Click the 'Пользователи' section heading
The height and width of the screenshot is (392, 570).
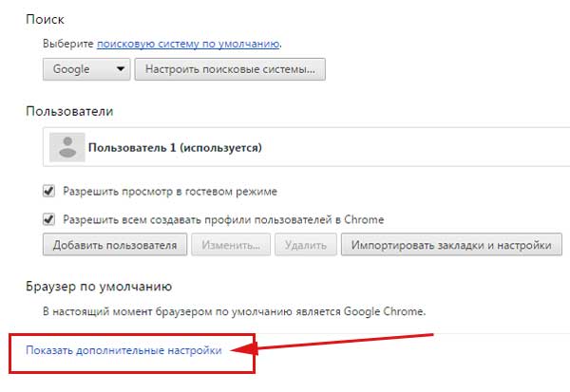click(x=69, y=111)
